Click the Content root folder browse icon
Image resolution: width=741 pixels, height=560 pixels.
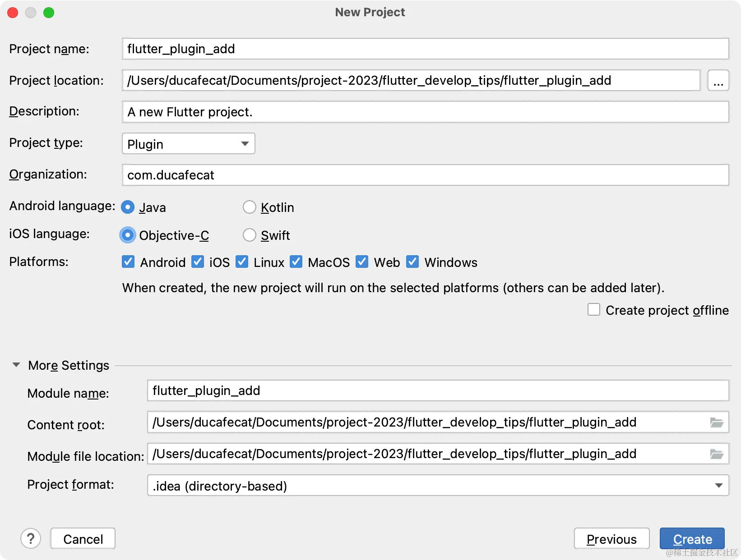[716, 422]
